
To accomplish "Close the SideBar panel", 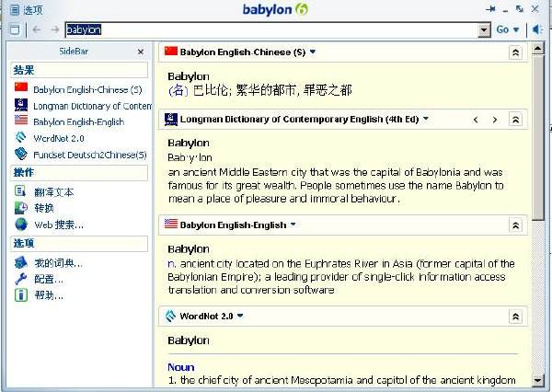I will tap(141, 52).
